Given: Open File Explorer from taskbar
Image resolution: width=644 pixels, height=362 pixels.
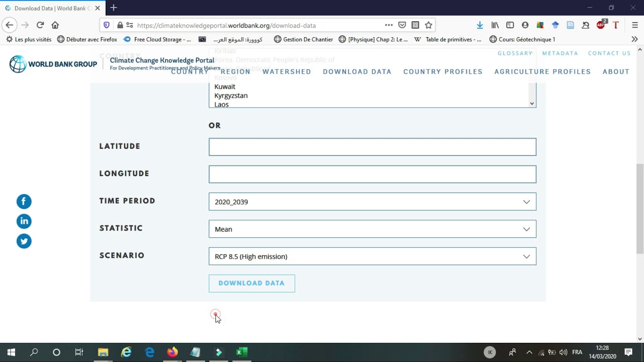Looking at the screenshot, I should (x=103, y=352).
